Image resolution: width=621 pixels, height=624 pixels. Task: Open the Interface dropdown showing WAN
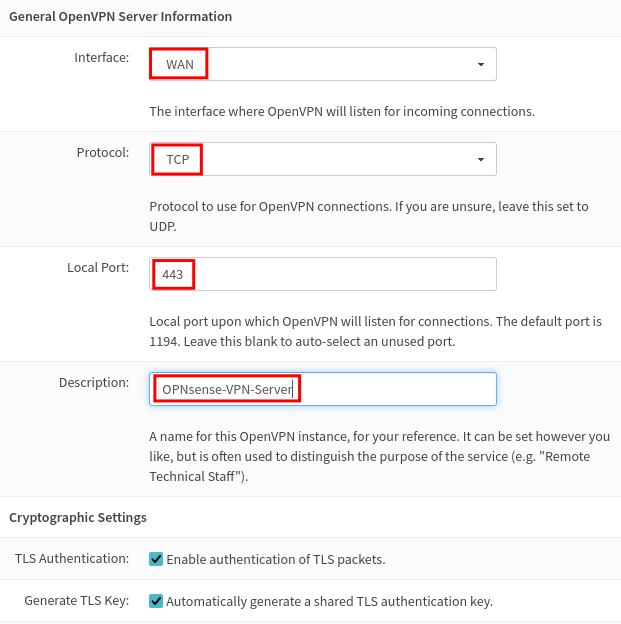point(323,64)
